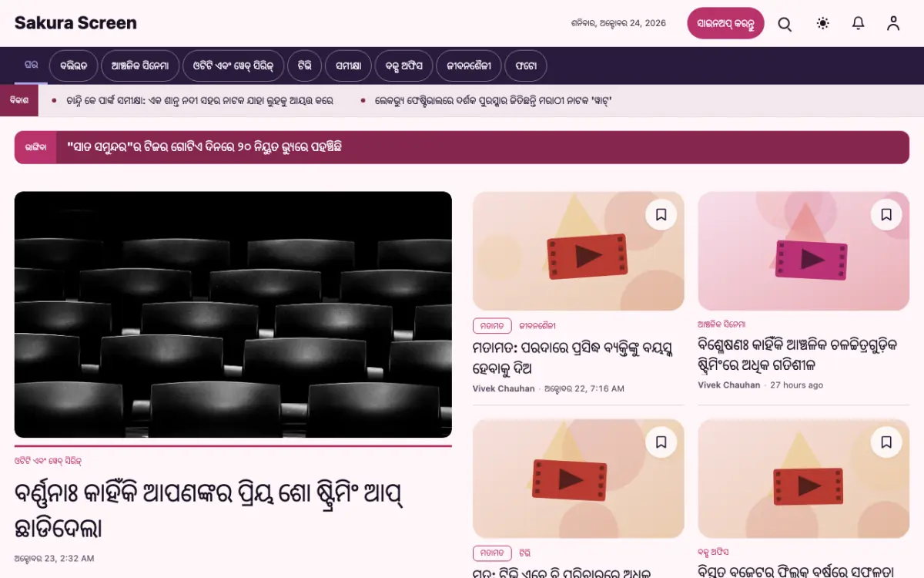Click the ଅକ୍ଟୋବର 22, 7:16 AM timestamp

(x=584, y=388)
